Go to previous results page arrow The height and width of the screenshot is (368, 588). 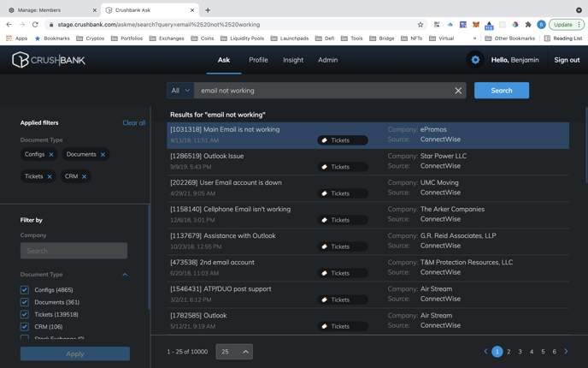tap(485, 352)
